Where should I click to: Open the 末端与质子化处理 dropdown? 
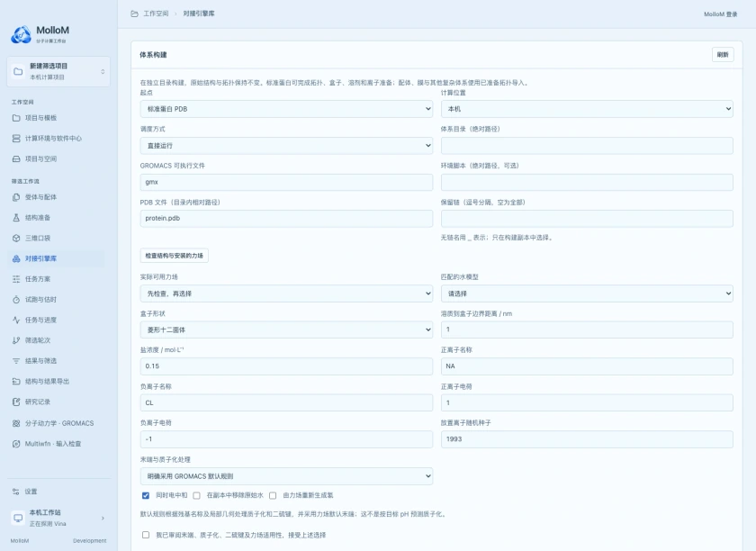pyautogui.click(x=286, y=476)
